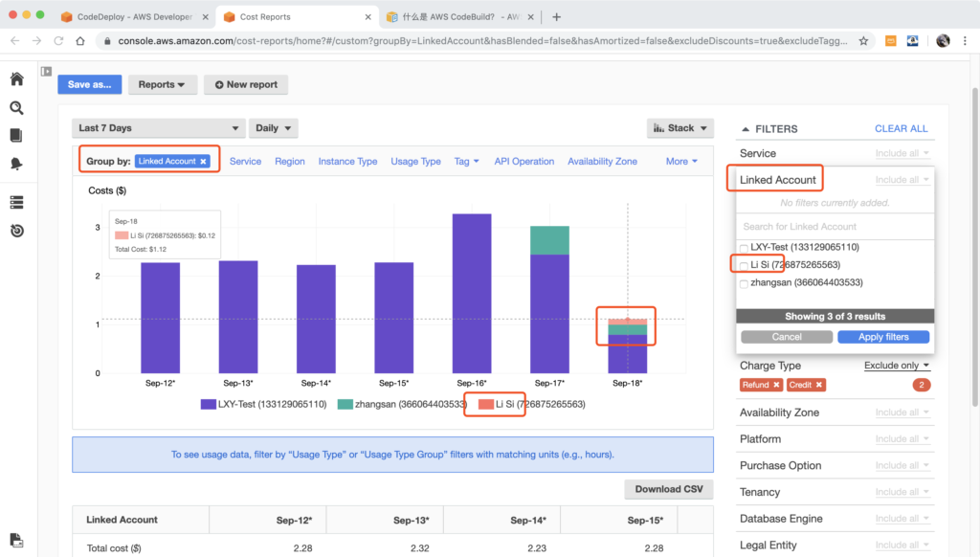The width and height of the screenshot is (980, 557).
Task: Collapse the sidebar panel toggle icon
Action: pos(46,71)
